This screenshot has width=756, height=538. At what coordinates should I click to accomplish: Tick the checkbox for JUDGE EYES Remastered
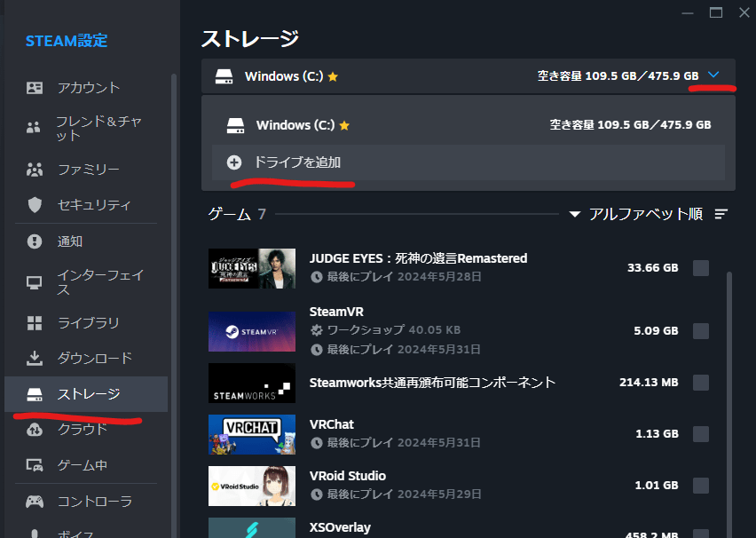701,268
